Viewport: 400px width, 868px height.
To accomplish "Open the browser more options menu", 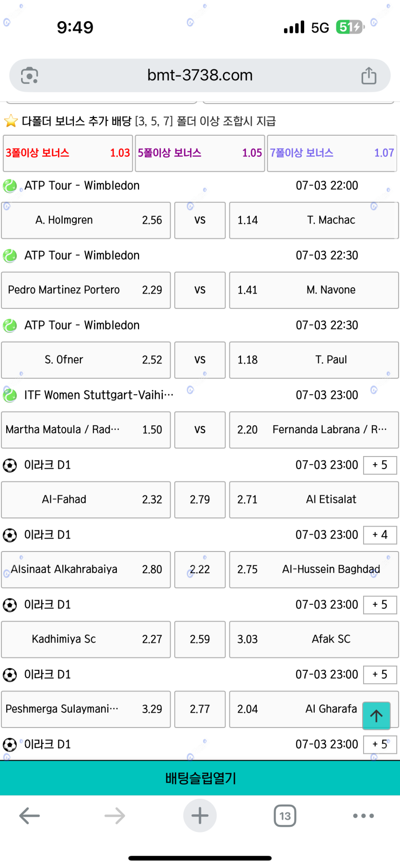I will click(x=363, y=816).
